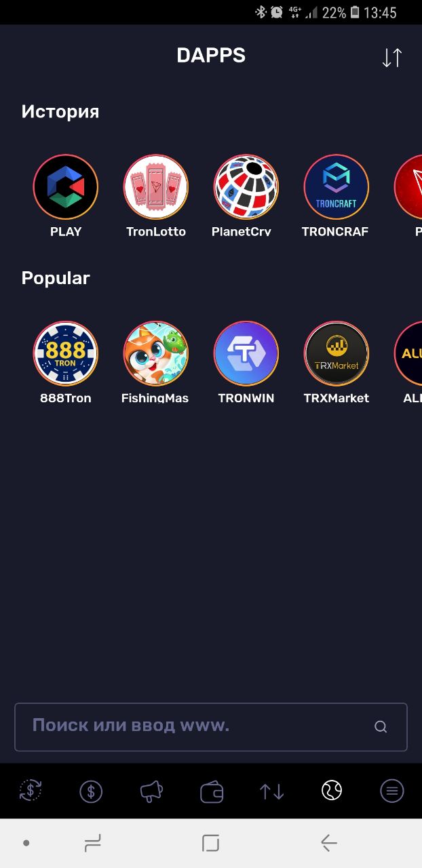This screenshot has height=868, width=422.
Task: Select the globe DApps browser tab
Action: [332, 791]
